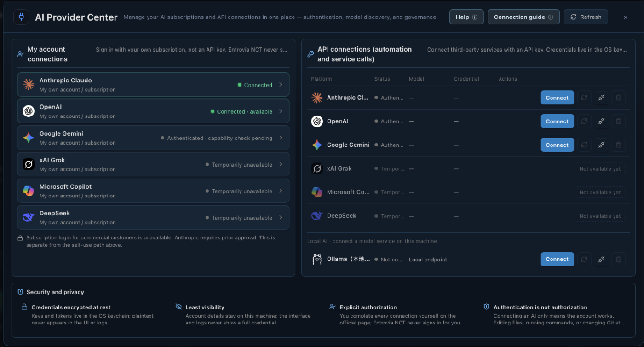Expand the xAI Grok account row chevron

[x=281, y=164]
